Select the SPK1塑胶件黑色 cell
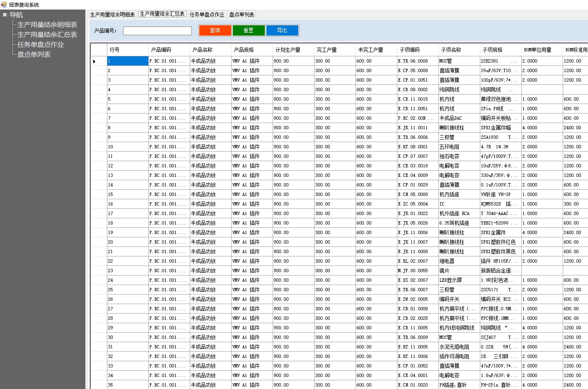Viewport: 588px width, 389px height. (501, 252)
